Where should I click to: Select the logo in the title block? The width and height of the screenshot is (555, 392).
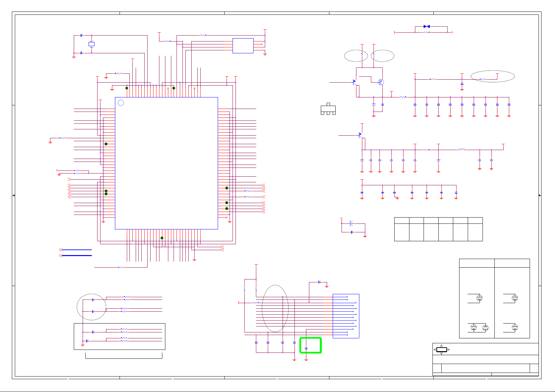pos(441,350)
